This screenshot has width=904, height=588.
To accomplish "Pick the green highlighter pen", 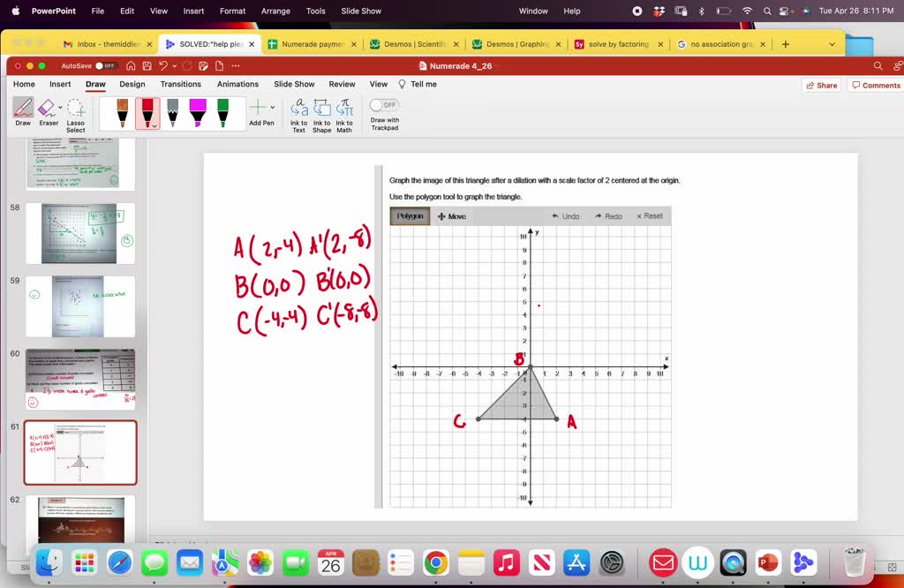I will 222,110.
